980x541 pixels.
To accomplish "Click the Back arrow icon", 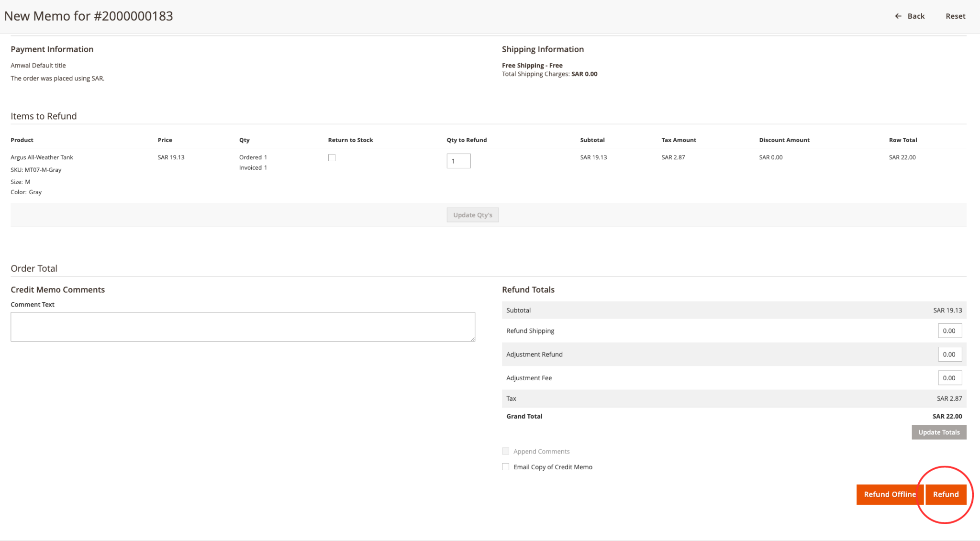I will pyautogui.click(x=898, y=16).
